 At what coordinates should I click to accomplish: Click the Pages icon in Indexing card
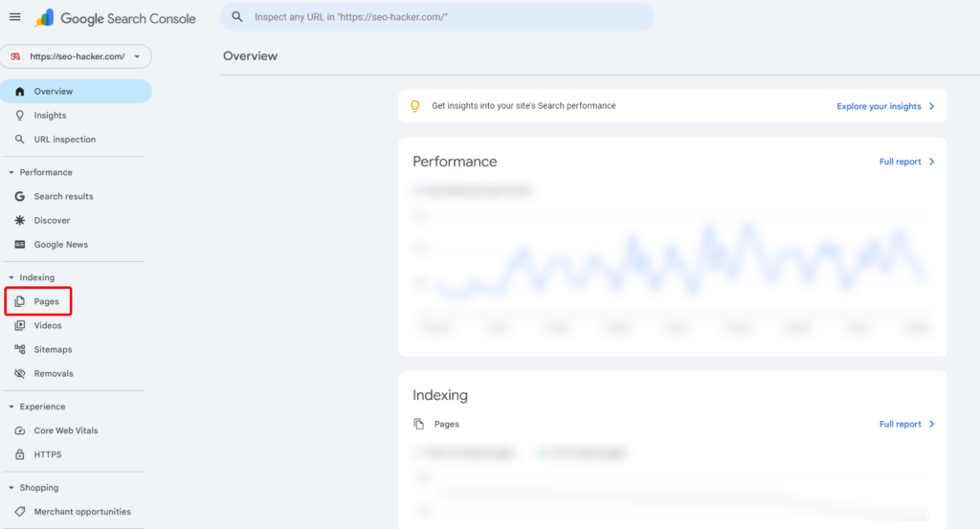(419, 424)
